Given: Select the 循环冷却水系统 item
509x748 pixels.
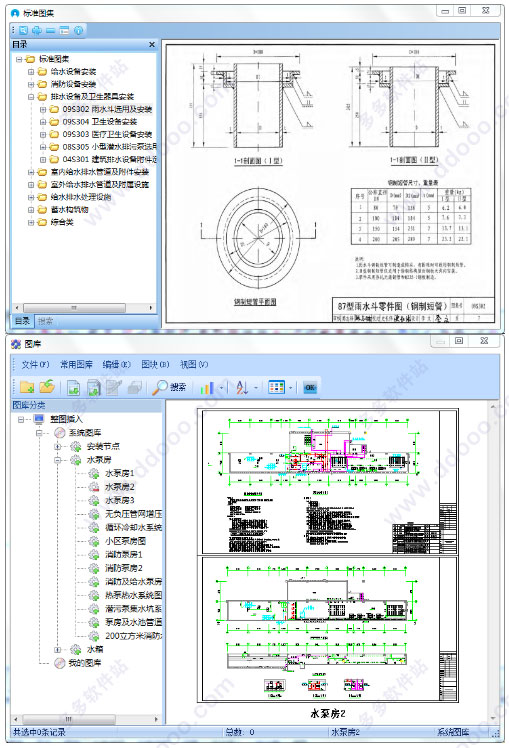Looking at the screenshot, I should tap(133, 528).
